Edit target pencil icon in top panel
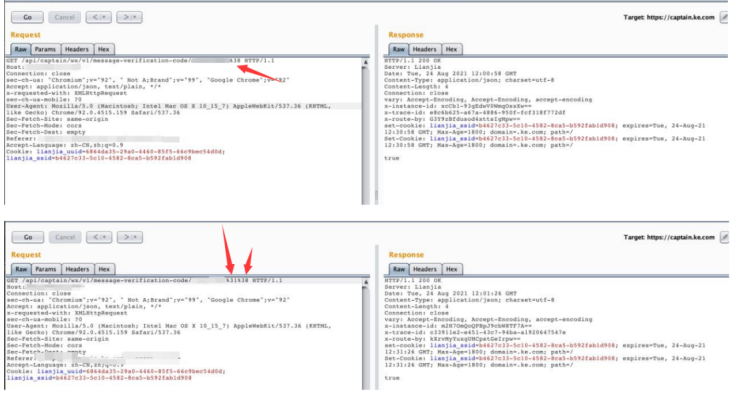The width and height of the screenshot is (750, 403). [x=724, y=17]
